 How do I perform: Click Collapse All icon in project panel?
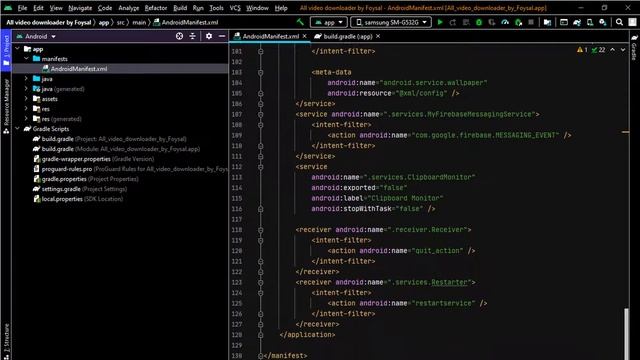point(192,36)
